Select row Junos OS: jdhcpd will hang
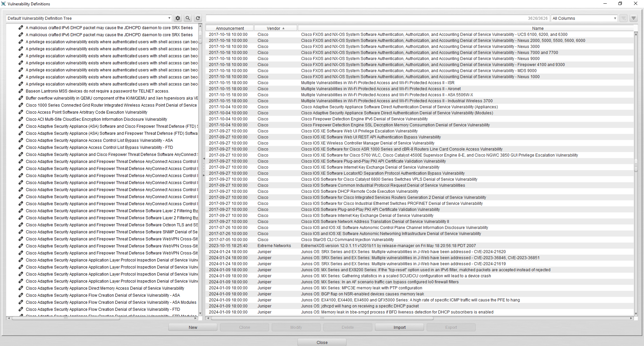Screen dimensions: 644x346 (420, 306)
